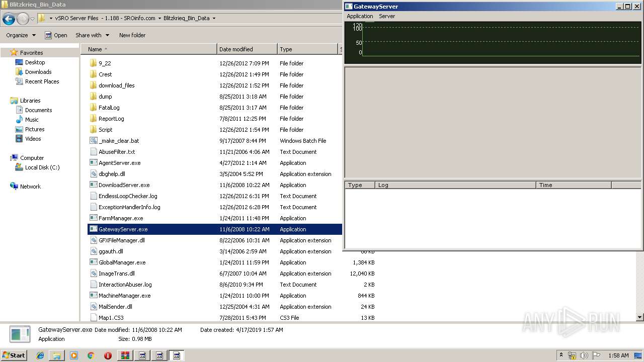
Task: Sort by Name column header
Action: coord(149,49)
